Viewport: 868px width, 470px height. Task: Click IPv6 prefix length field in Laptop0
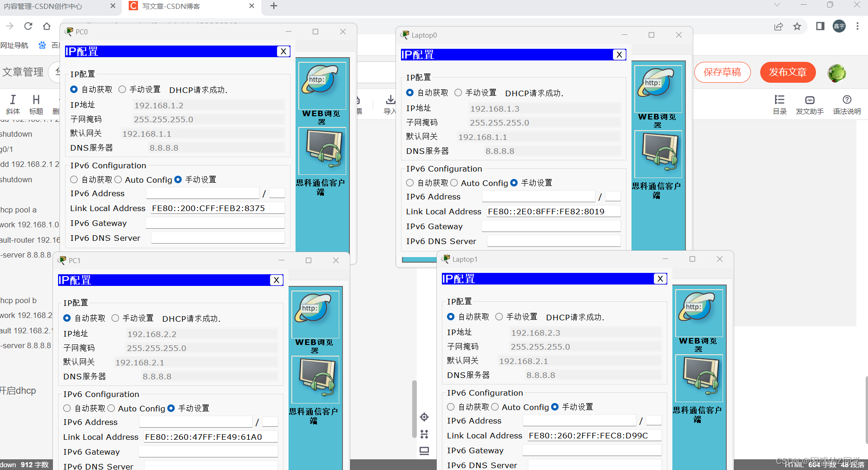tap(613, 197)
